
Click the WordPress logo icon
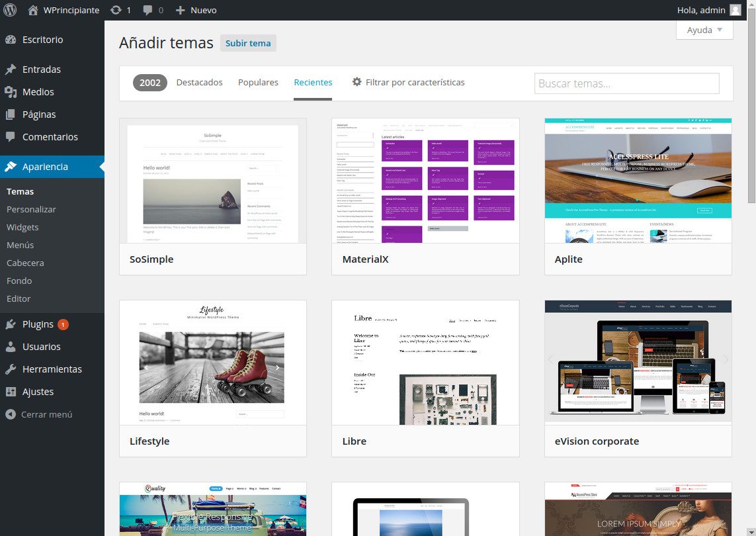(x=10, y=10)
